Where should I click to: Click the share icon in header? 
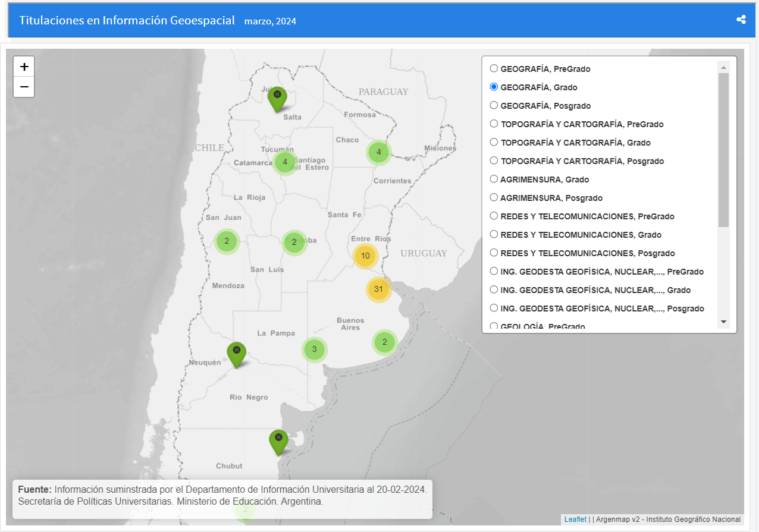pyautogui.click(x=741, y=20)
